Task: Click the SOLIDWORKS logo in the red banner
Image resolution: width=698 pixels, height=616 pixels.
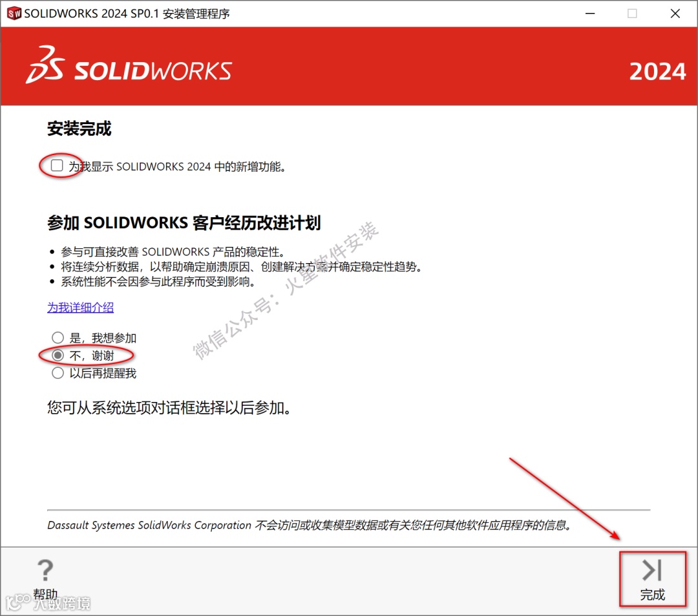Action: (x=129, y=65)
